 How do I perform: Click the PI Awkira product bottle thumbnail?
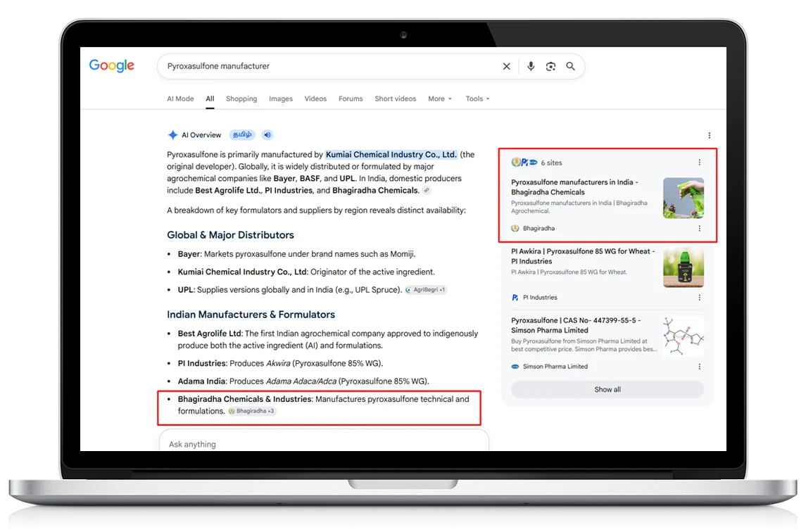[684, 267]
